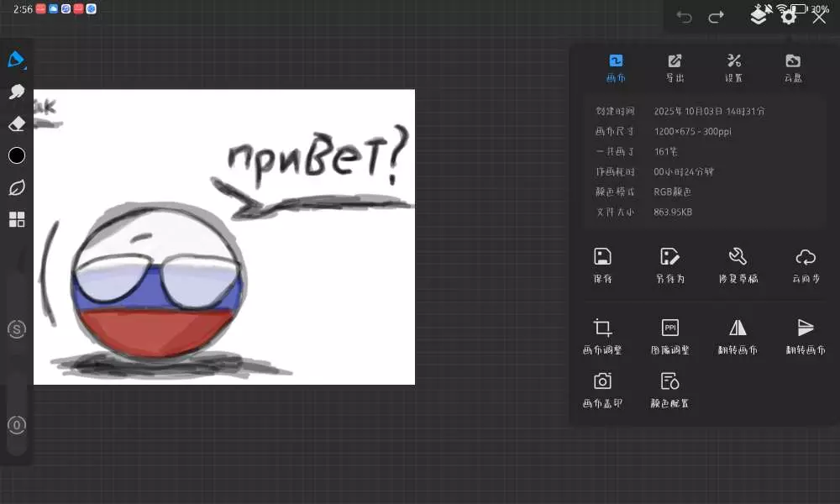Switch to the 设置 settings tab
The height and width of the screenshot is (504, 840).
click(x=734, y=68)
